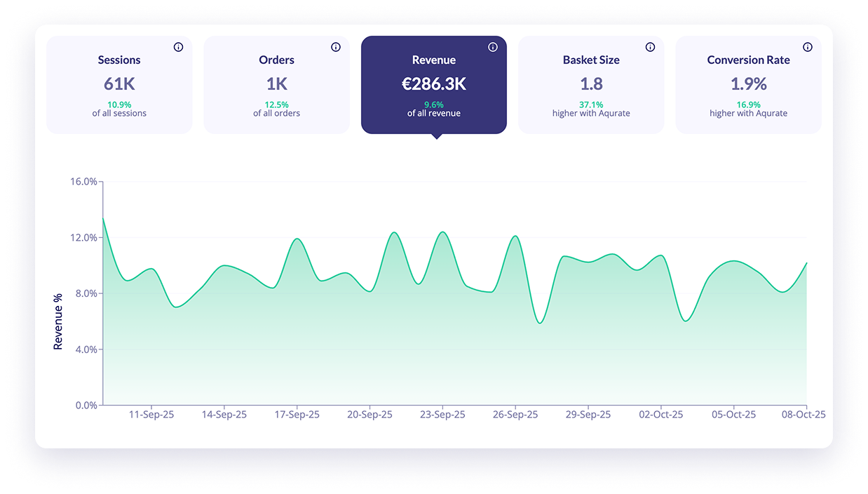The image size is (868, 494).
Task: Select the Basket Size card
Action: pyautogui.click(x=591, y=84)
